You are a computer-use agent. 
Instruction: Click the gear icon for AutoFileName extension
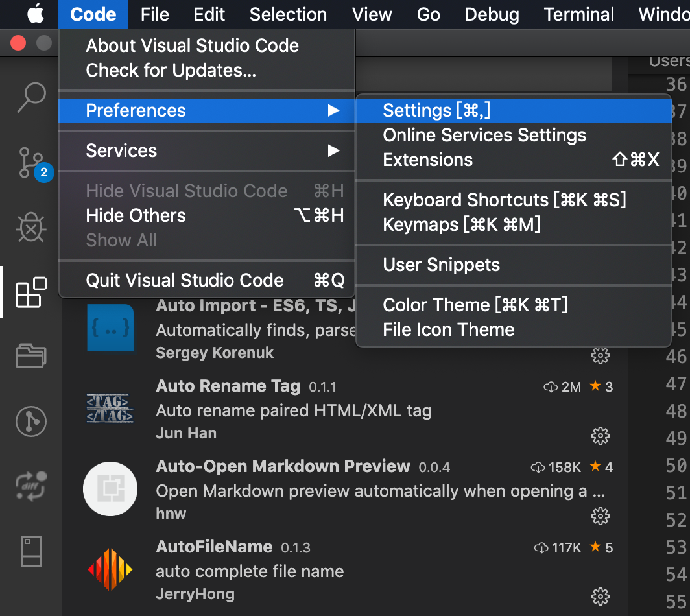pos(600,597)
